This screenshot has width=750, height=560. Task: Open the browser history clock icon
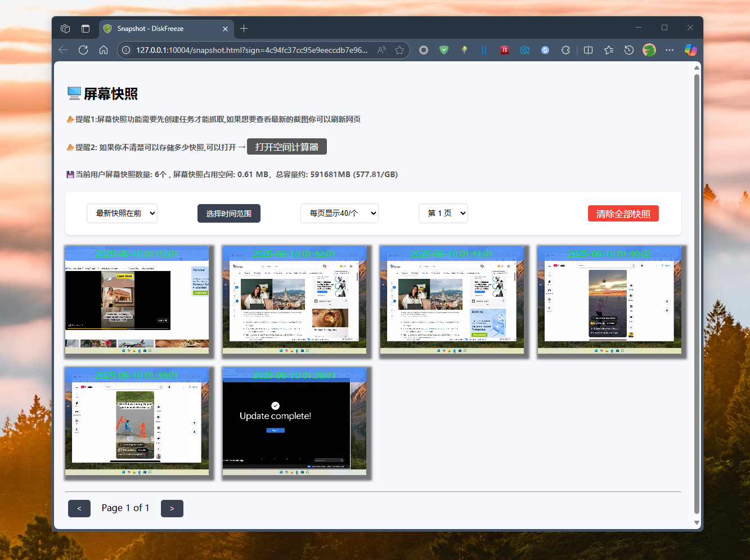coord(628,50)
